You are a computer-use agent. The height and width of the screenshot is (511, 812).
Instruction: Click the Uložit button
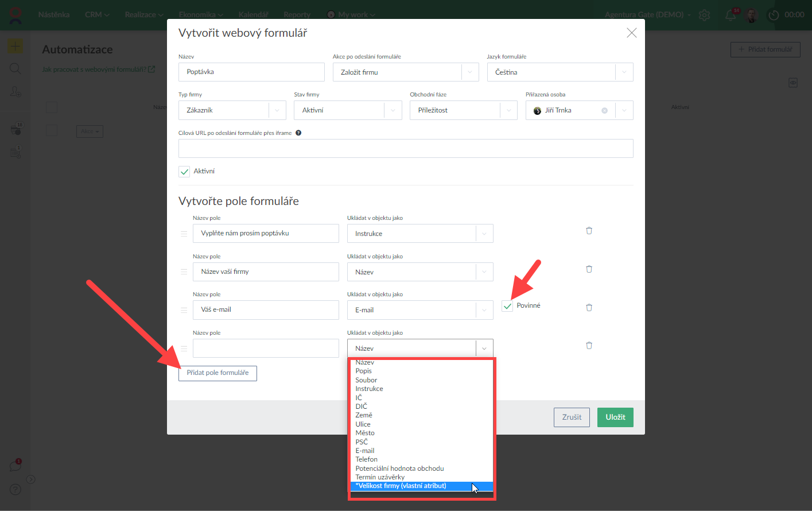click(x=615, y=417)
